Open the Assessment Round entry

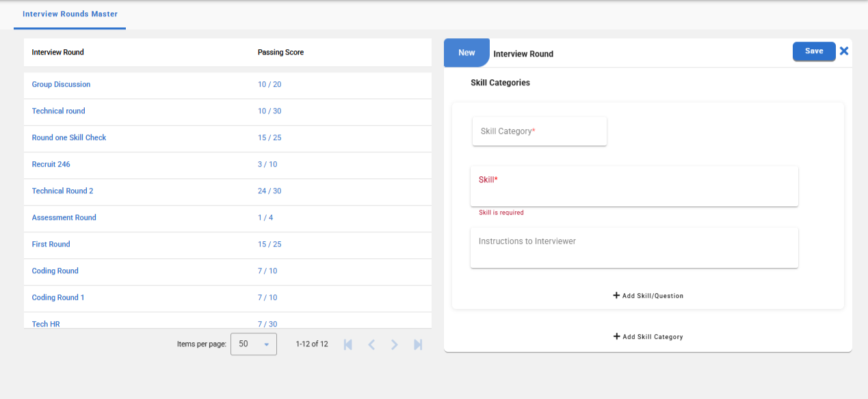coord(64,218)
